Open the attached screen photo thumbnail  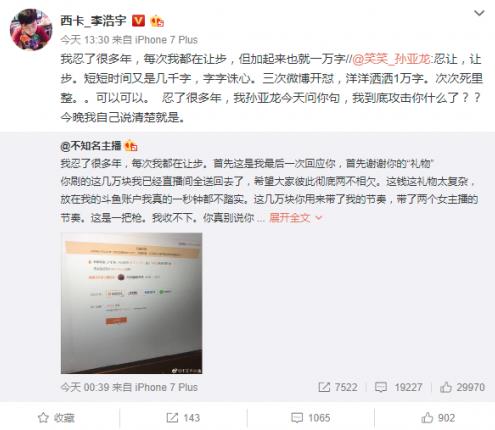click(x=131, y=303)
